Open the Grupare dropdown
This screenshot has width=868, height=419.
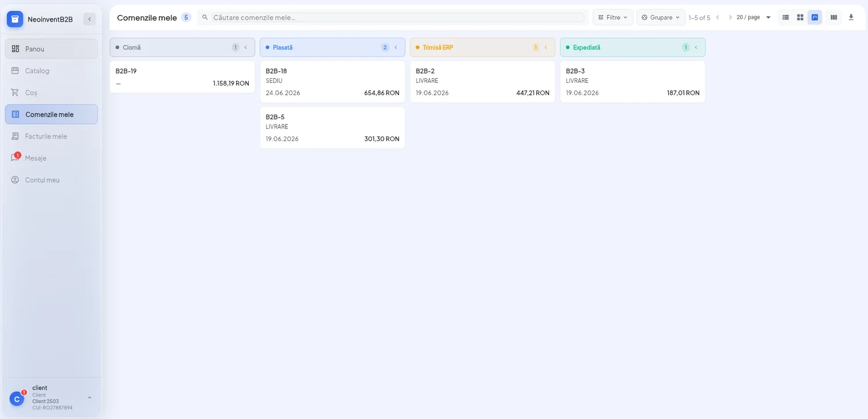click(661, 17)
